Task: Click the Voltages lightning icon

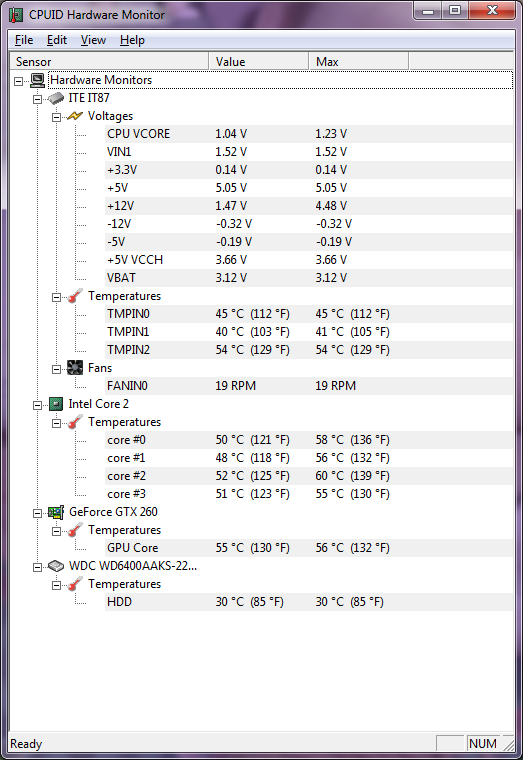Action: (x=75, y=116)
